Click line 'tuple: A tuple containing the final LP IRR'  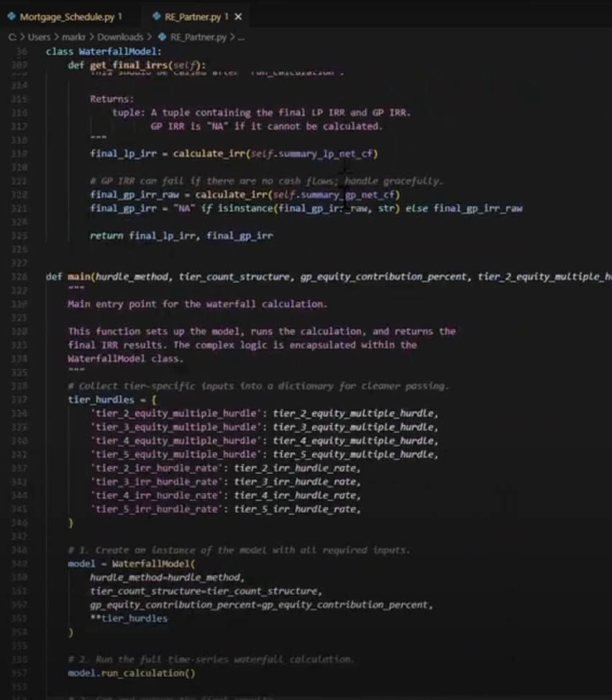261,112
